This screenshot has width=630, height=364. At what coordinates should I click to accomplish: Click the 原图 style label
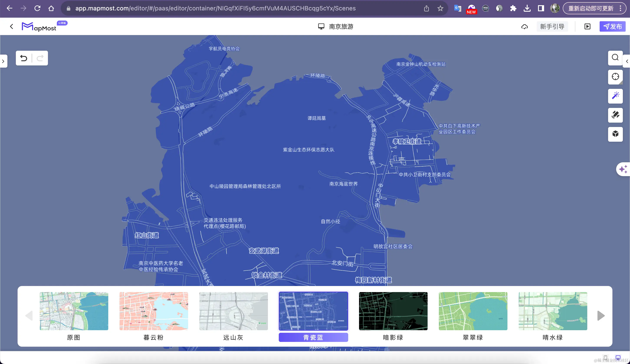(74, 338)
